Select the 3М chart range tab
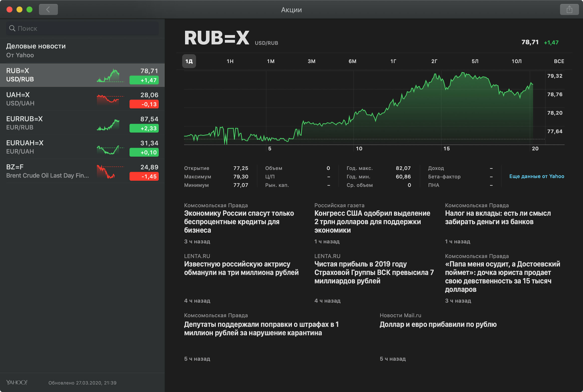This screenshot has height=392, width=583. click(x=311, y=61)
